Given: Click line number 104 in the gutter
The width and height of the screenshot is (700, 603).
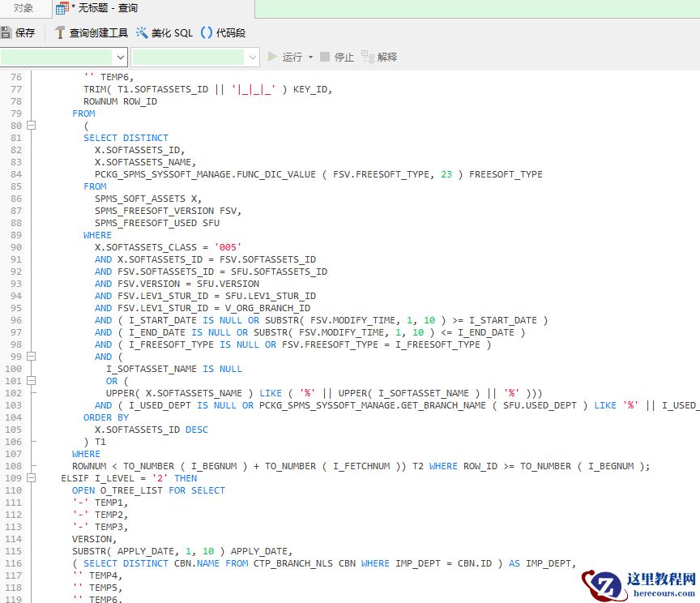Looking at the screenshot, I should 14,417.
